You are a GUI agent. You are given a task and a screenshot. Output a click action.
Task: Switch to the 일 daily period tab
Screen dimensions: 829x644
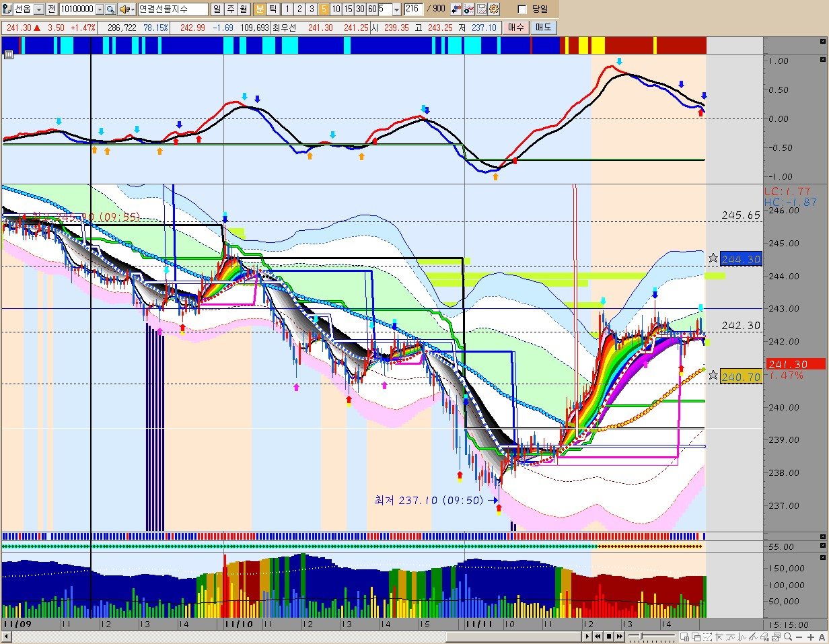[217, 9]
